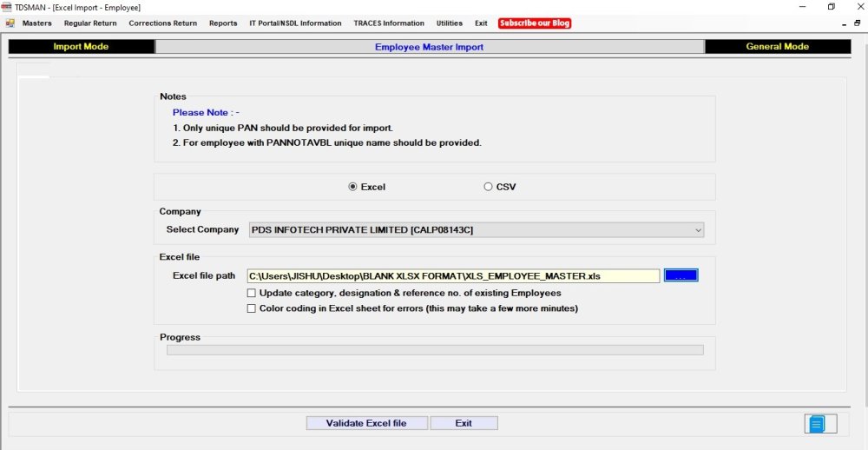This screenshot has height=450, width=868.
Task: Select the CSV radio option
Action: tap(488, 187)
